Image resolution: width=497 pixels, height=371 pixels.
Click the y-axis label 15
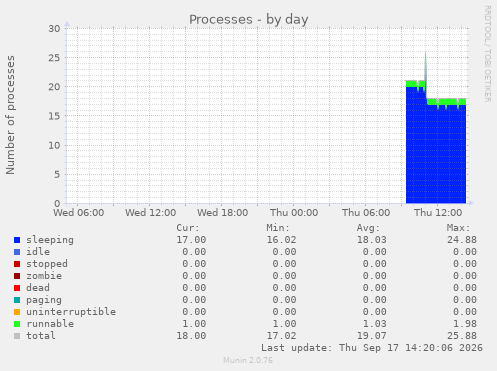point(54,116)
